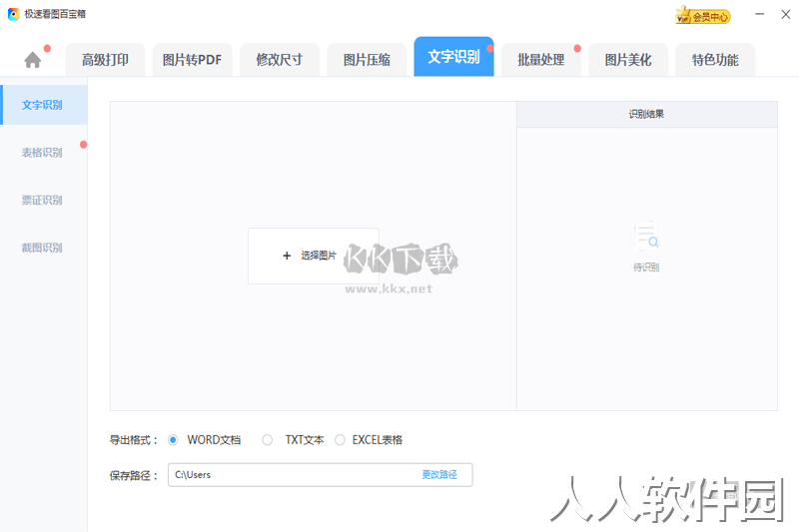Viewport: 799px width, 532px height.
Task: Click the plus icon to add image
Action: 287,256
